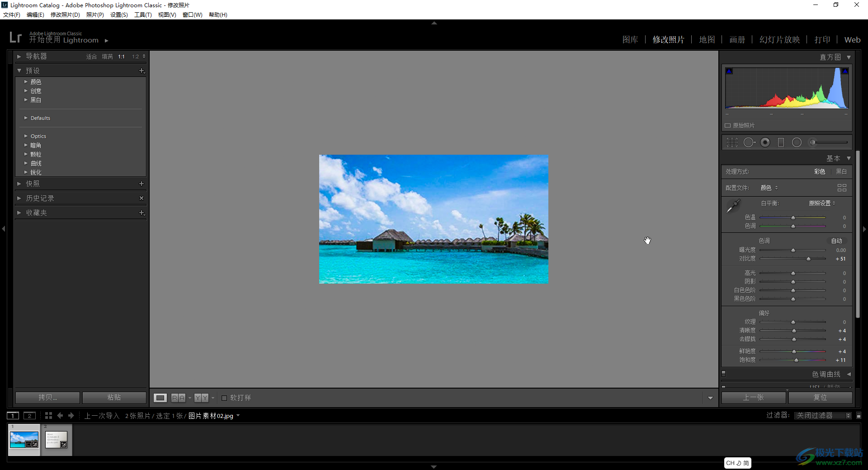Open the 修改照片(D) menu
The width and height of the screenshot is (868, 470).
(x=65, y=14)
